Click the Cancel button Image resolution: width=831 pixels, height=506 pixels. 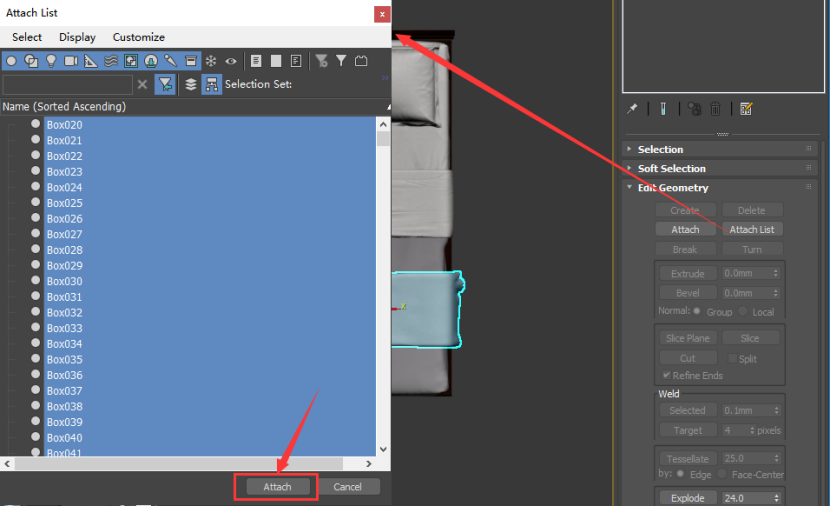click(x=347, y=487)
